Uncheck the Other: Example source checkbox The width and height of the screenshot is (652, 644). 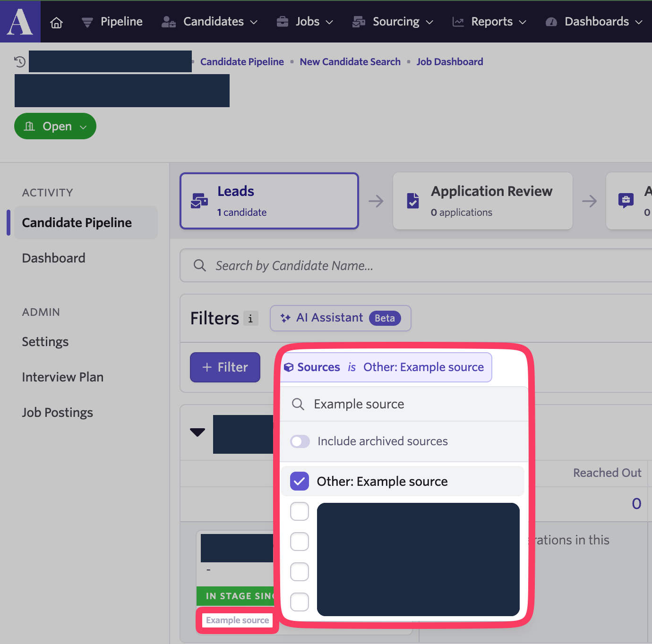click(300, 481)
